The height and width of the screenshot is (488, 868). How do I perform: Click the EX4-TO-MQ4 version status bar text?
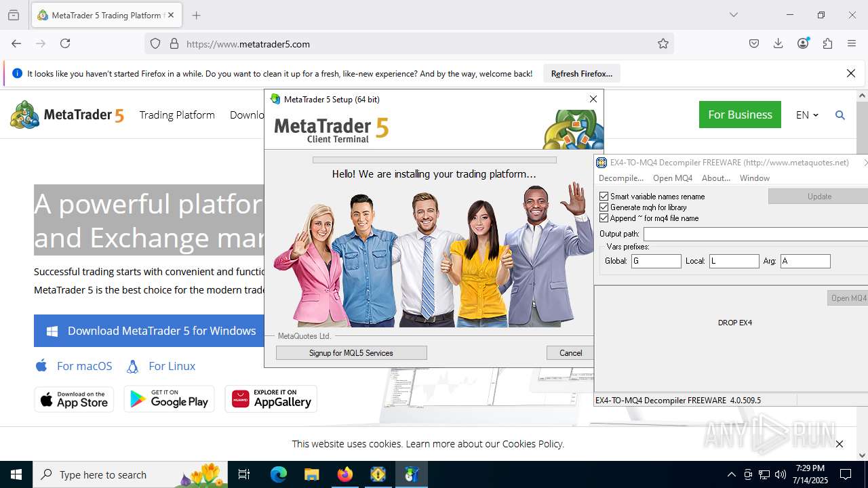[x=678, y=401]
